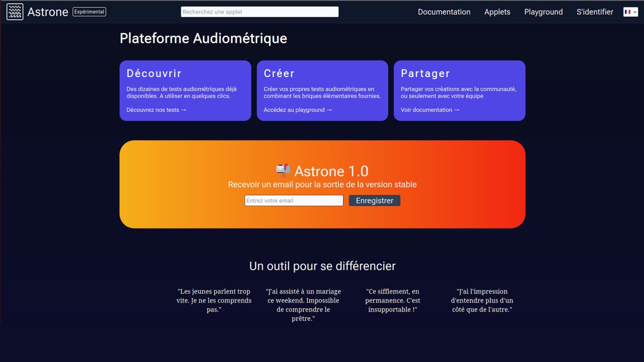Screen dimensions: 644x362
Task: Click the Recherchez une applet search box
Action: click(259, 11)
